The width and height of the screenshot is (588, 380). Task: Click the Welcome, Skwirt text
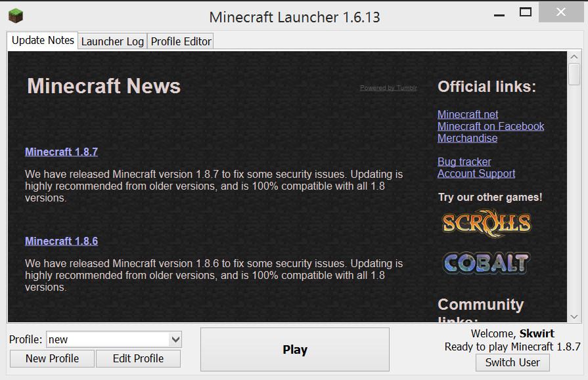click(512, 333)
